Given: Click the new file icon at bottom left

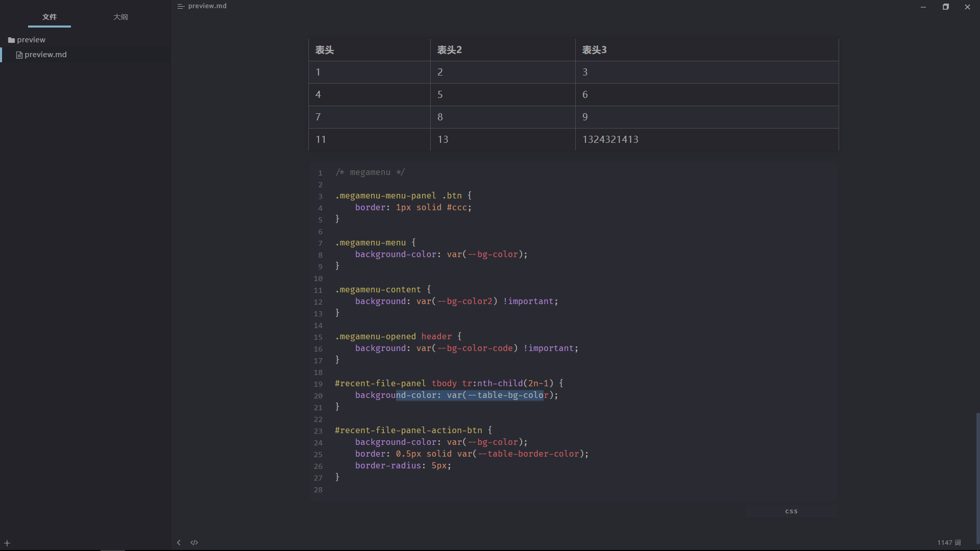Looking at the screenshot, I should point(8,543).
